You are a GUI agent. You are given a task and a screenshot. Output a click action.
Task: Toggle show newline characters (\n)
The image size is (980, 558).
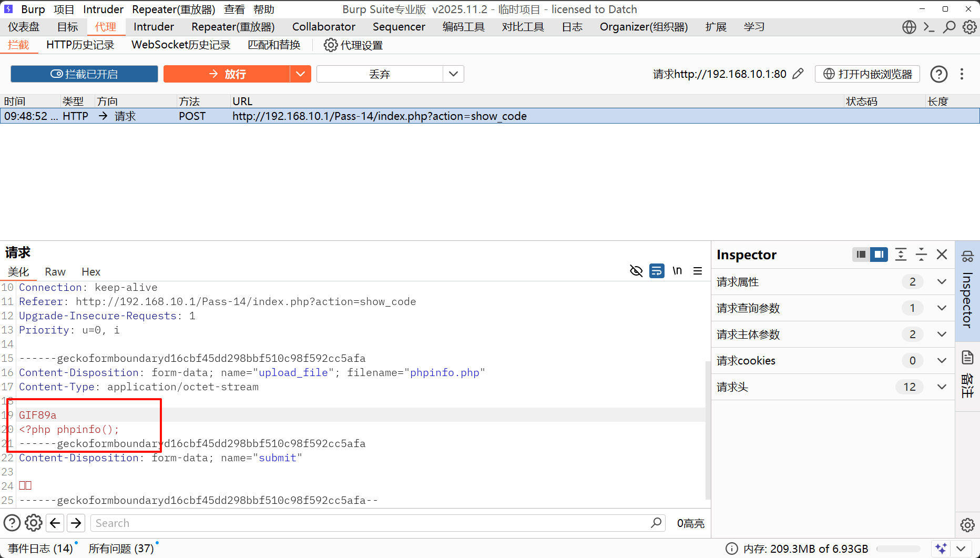(x=677, y=271)
